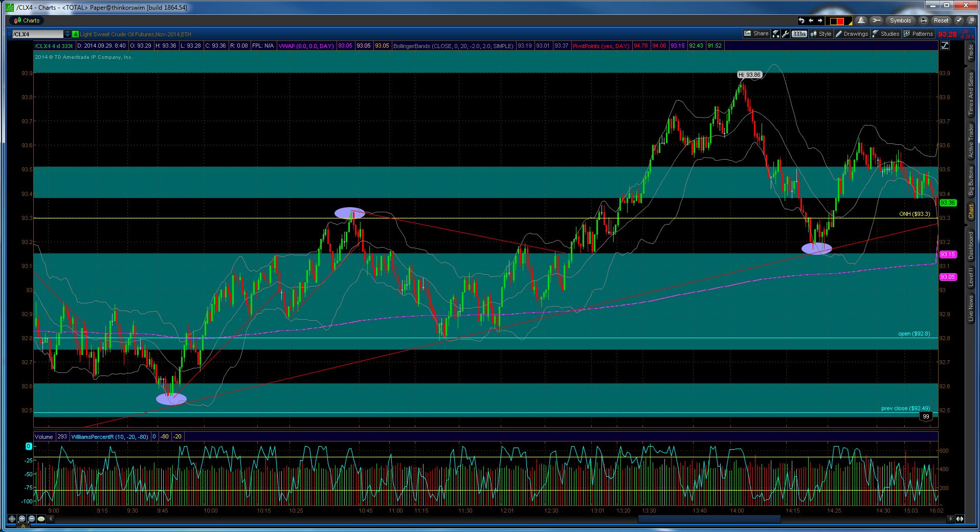Open the Dashboard sidebar tab

971,246
